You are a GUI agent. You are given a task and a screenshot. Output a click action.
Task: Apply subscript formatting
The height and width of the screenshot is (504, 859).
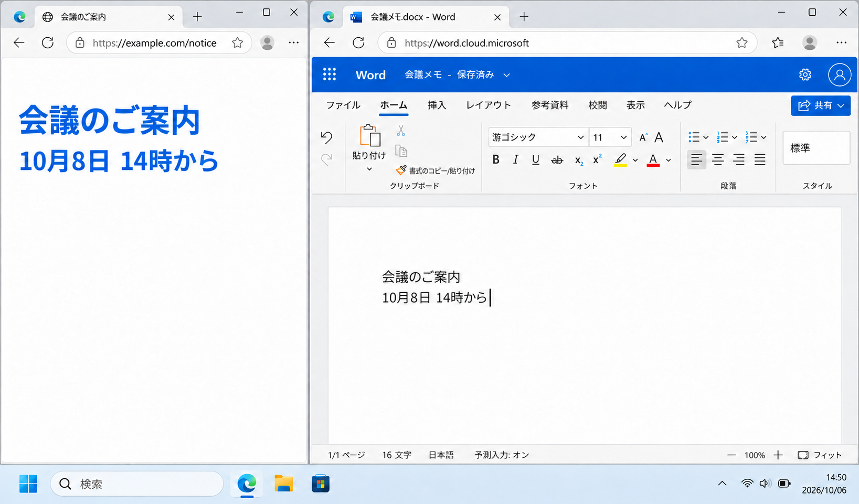point(578,160)
